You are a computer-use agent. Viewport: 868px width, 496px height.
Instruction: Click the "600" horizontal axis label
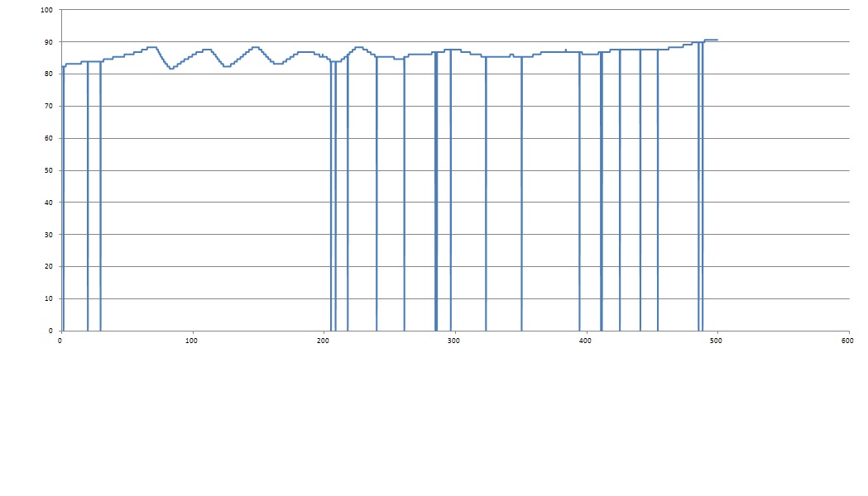point(847,340)
